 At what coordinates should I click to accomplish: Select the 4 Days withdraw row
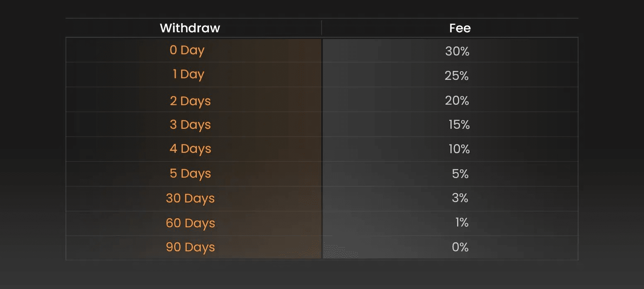coord(190,149)
